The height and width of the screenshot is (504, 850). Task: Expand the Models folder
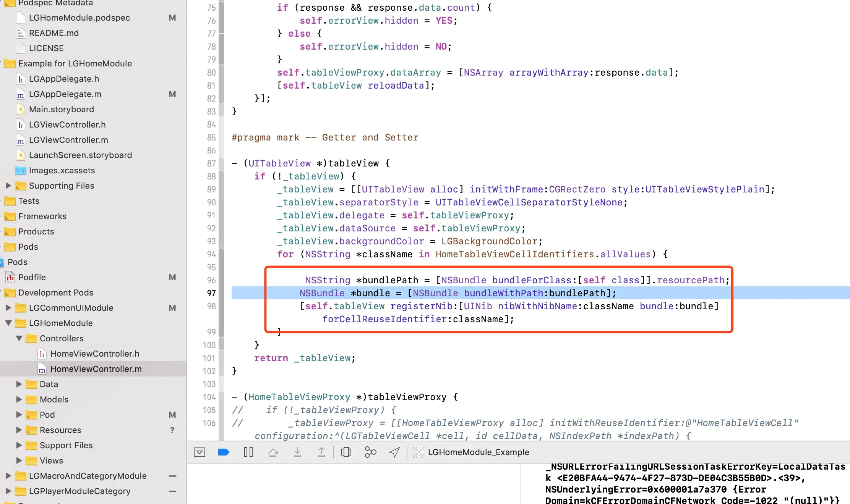(x=19, y=399)
